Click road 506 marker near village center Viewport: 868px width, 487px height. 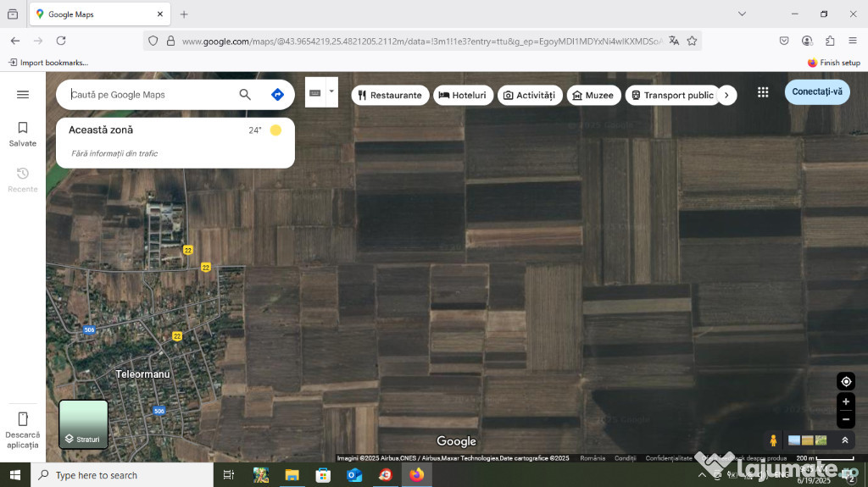coord(89,329)
